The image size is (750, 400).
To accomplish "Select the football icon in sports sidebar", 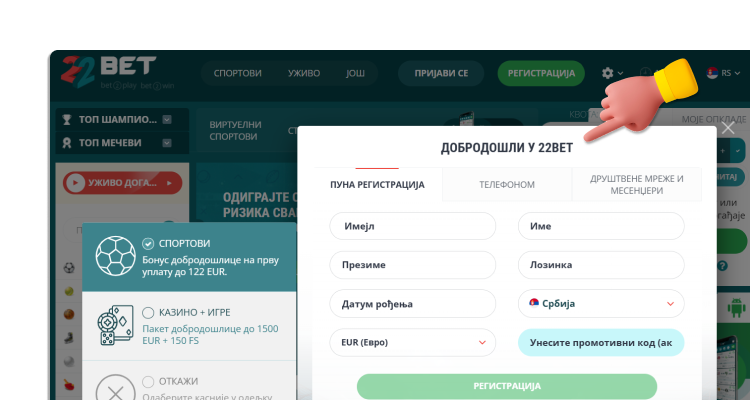I will tap(69, 268).
